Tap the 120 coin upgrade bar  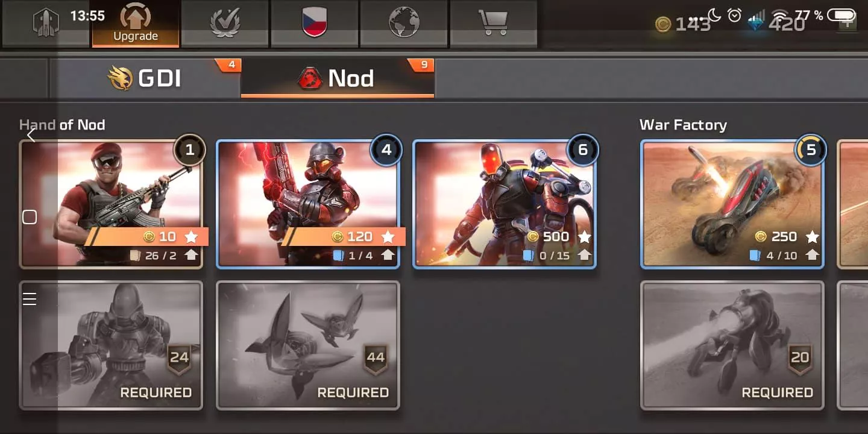[x=344, y=236]
